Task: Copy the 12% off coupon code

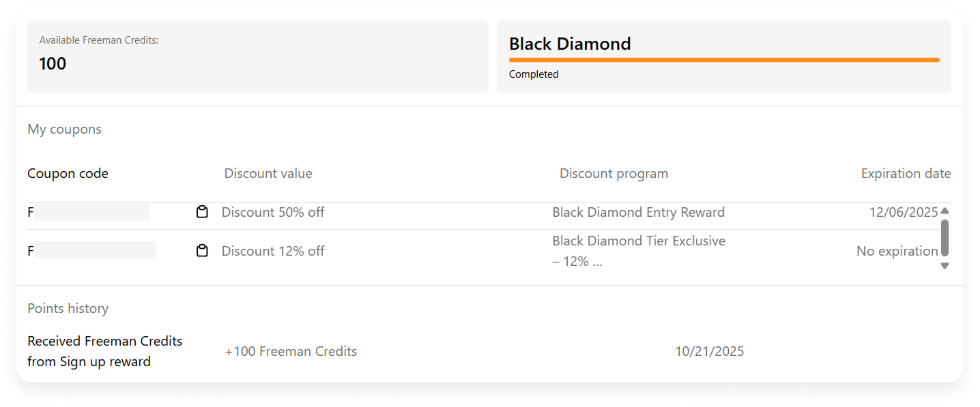Action: [202, 251]
